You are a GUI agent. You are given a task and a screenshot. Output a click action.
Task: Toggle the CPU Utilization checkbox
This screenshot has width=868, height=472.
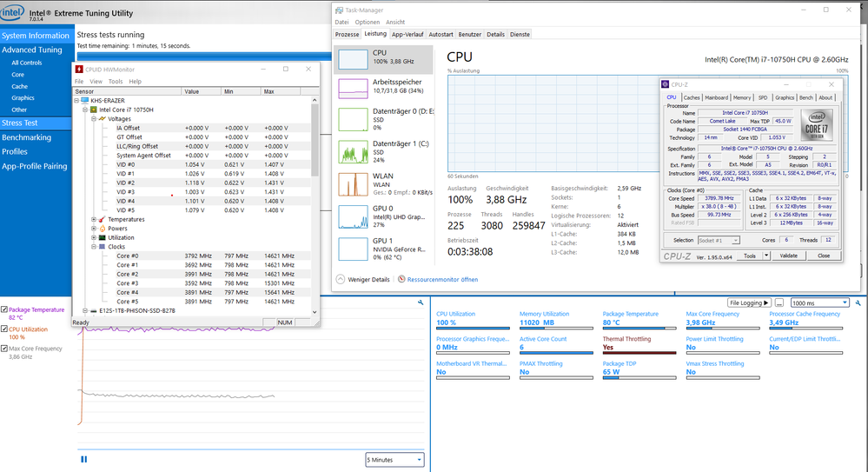click(5, 329)
